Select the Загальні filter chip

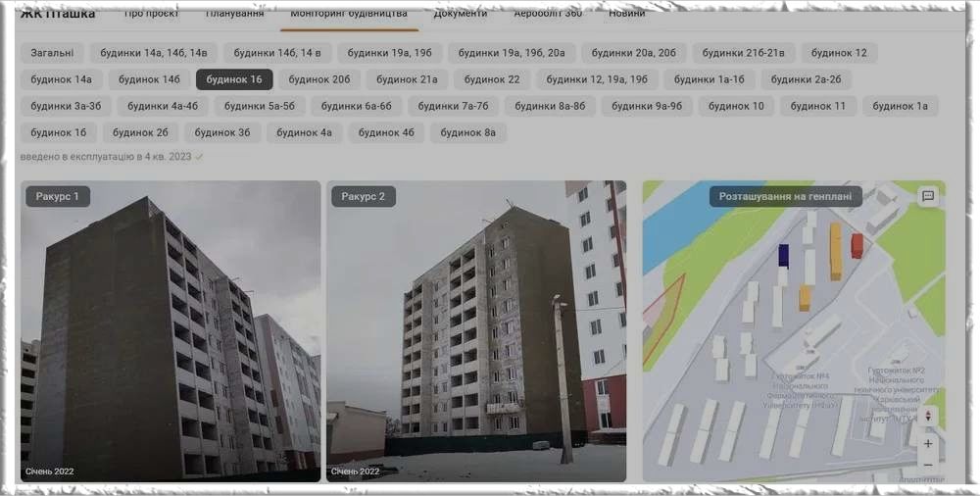(x=52, y=53)
